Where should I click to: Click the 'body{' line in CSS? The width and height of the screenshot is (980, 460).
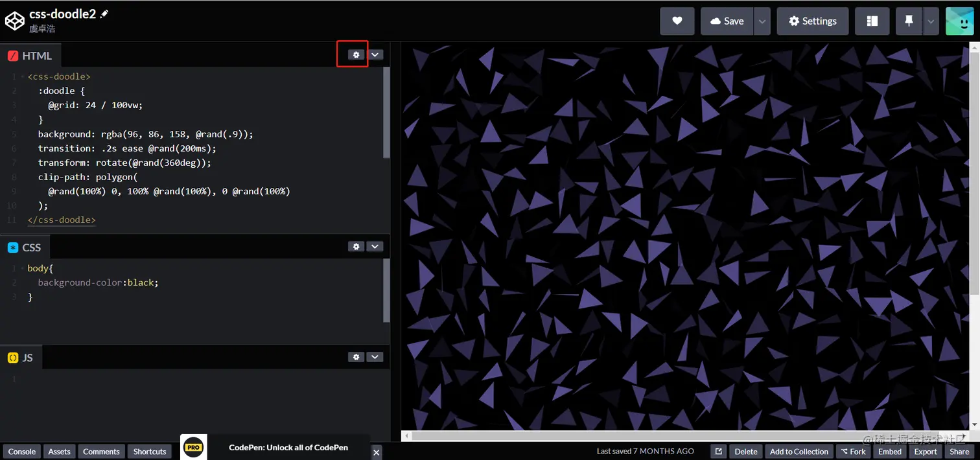pyautogui.click(x=40, y=268)
